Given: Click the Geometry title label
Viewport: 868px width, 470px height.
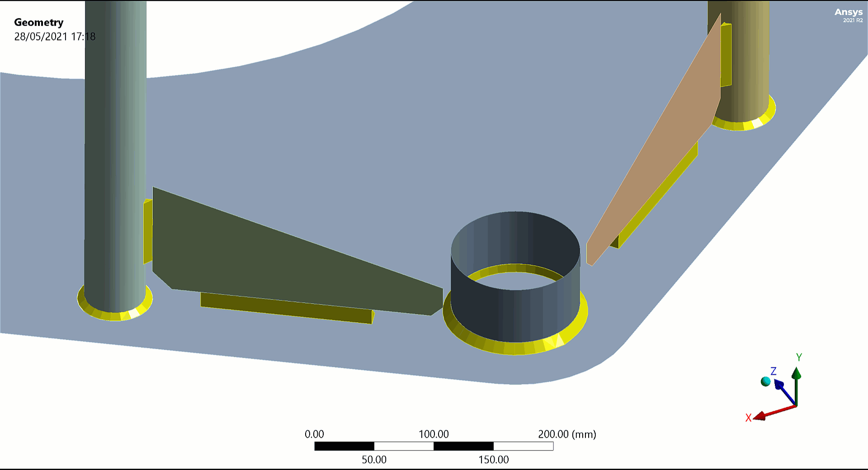Looking at the screenshot, I should (39, 22).
